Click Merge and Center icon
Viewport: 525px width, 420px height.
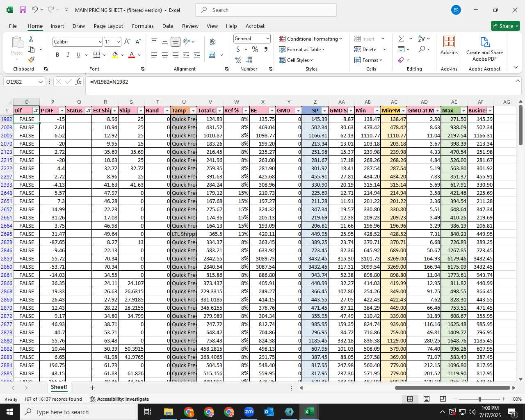[212, 55]
